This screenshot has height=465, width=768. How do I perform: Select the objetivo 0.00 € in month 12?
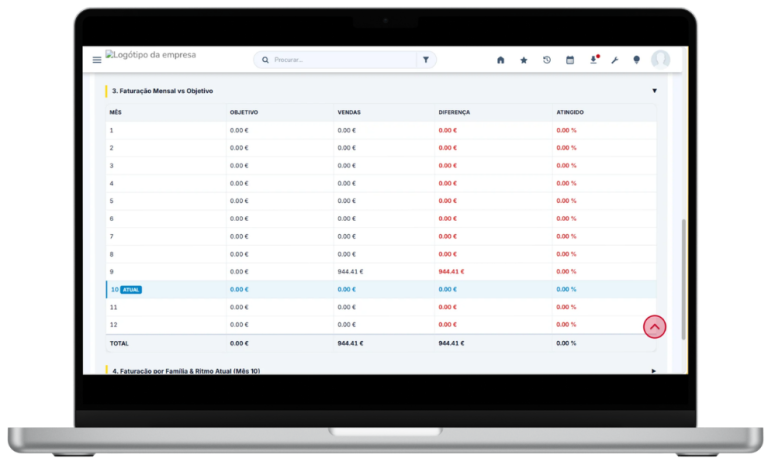pyautogui.click(x=239, y=325)
